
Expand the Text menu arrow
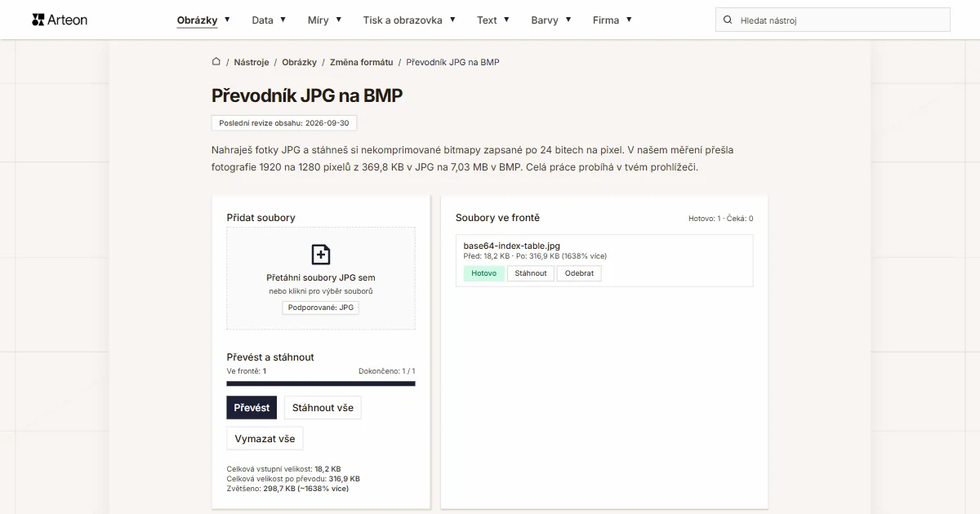click(x=506, y=20)
